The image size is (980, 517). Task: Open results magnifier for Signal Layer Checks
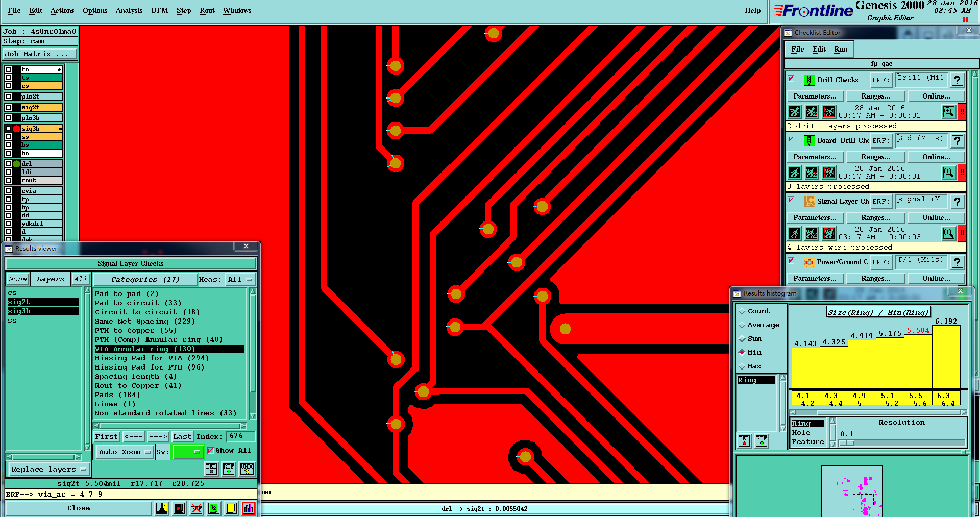(948, 233)
